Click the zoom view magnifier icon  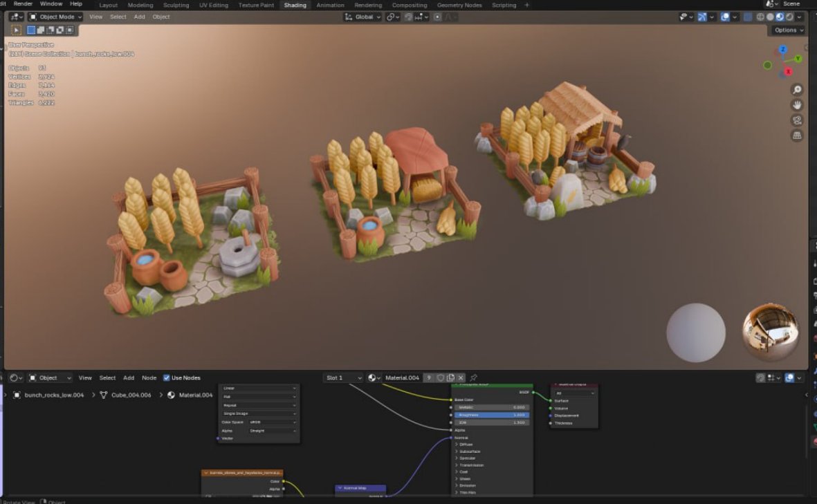click(x=797, y=90)
